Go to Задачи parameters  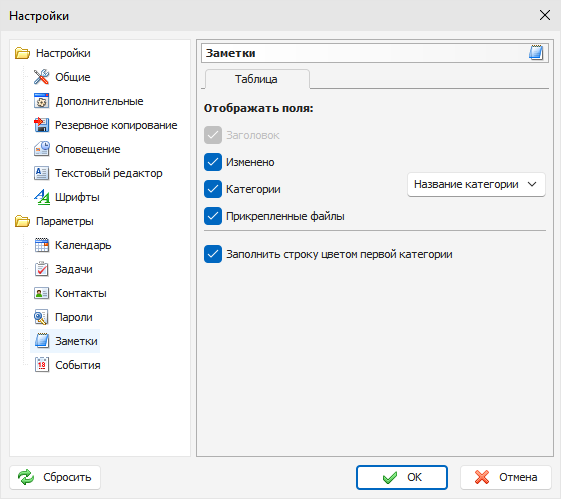[x=74, y=269]
